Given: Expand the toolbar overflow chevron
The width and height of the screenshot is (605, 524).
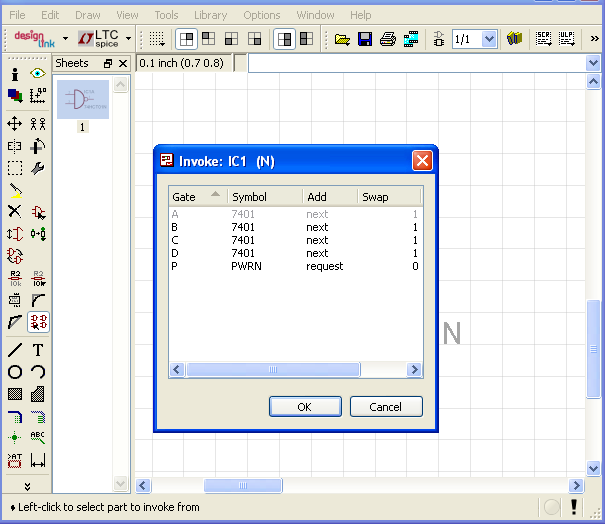Looking at the screenshot, I should [595, 39].
